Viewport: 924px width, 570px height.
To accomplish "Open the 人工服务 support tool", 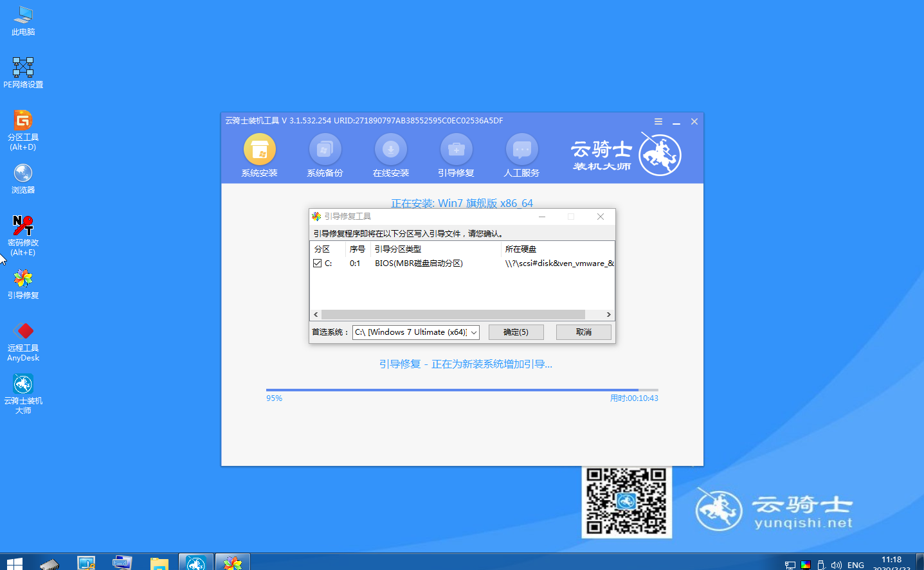I will point(521,154).
